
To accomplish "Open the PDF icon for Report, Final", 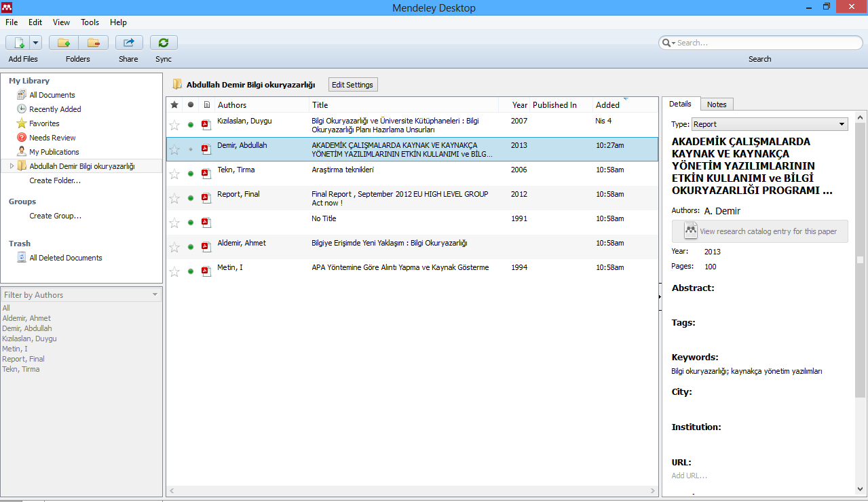I will point(206,198).
